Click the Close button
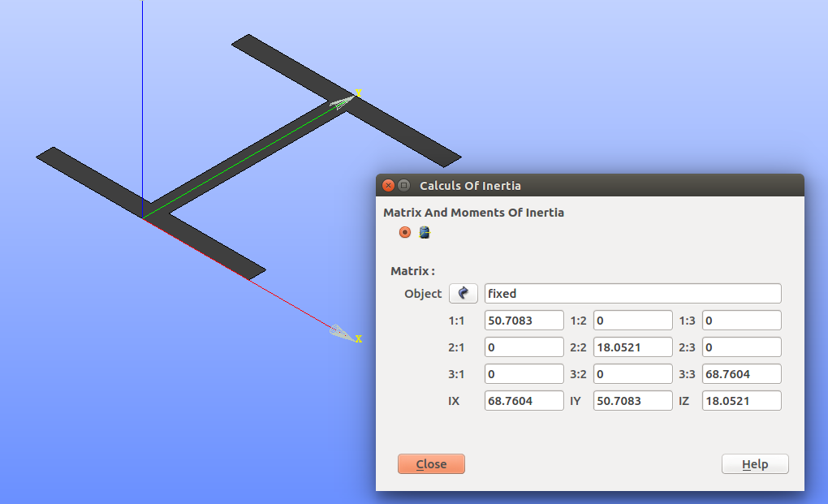Viewport: 828px width, 504px height. coord(431,463)
